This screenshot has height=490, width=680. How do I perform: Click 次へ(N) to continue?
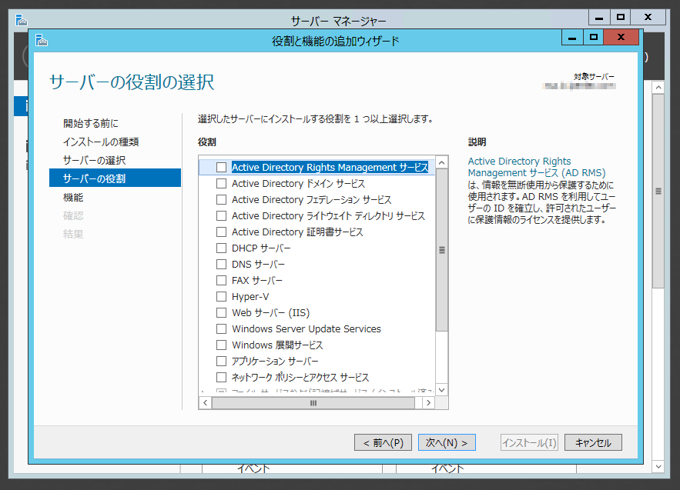click(x=447, y=443)
